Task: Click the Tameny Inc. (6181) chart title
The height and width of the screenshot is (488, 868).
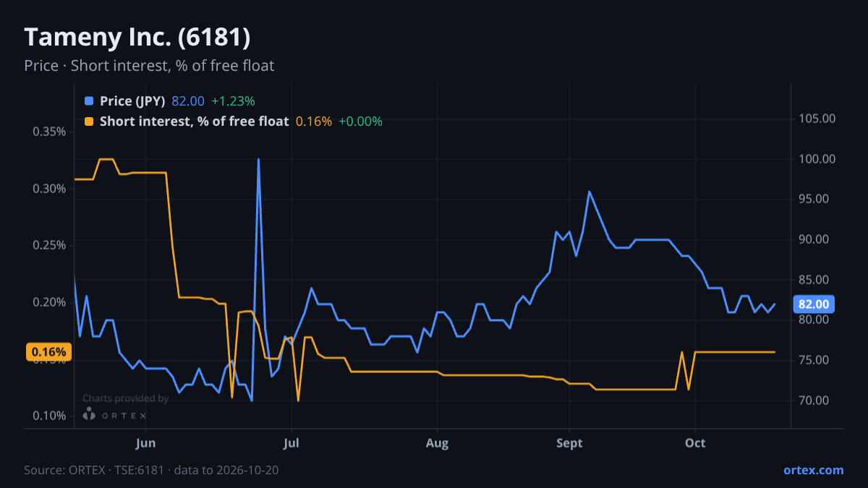Action: pos(137,37)
